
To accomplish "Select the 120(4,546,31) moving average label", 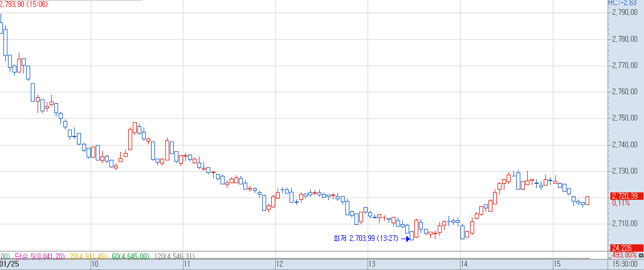I will pos(174,256).
